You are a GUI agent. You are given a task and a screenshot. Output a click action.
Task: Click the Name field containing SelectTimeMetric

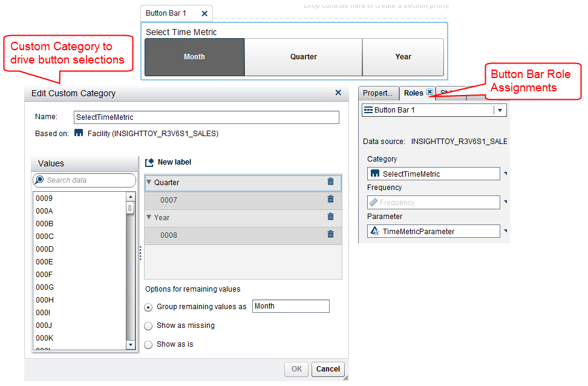click(x=206, y=117)
